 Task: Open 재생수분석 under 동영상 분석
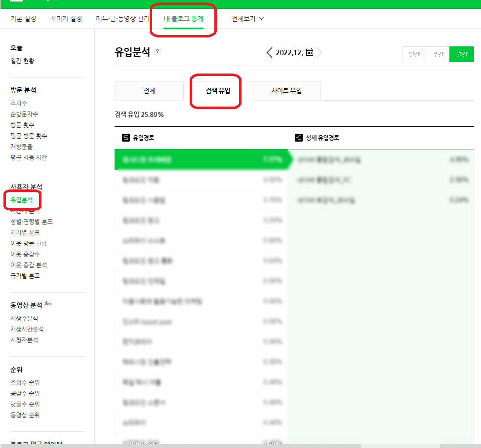pyautogui.click(x=24, y=318)
